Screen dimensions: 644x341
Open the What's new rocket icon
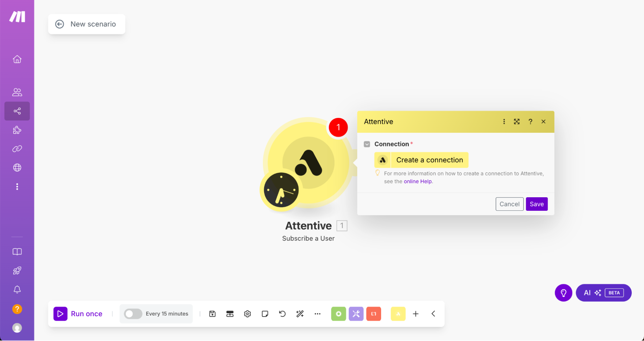pos(17,271)
